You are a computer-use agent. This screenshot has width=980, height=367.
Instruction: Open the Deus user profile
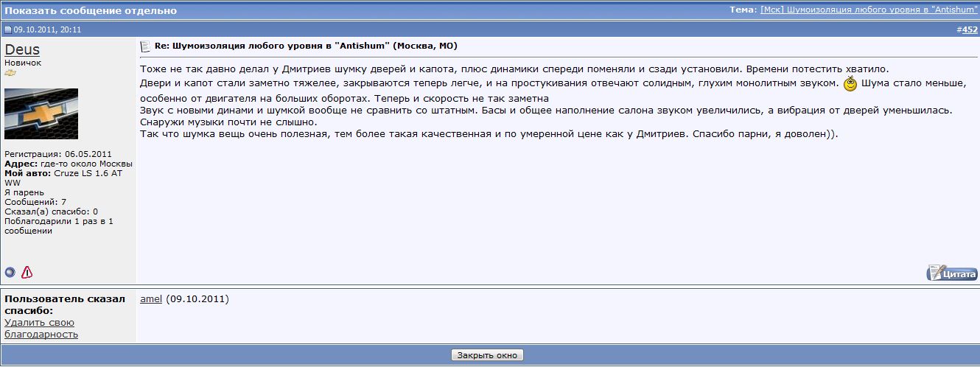click(x=22, y=49)
